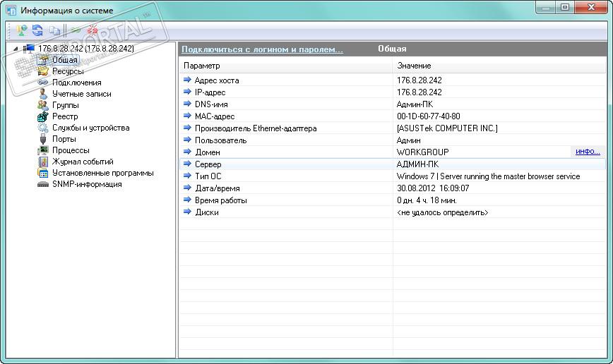Viewport: 613px width, 364px height.
Task: Select the IP-адрес parameter cell
Action: pyautogui.click(x=286, y=92)
